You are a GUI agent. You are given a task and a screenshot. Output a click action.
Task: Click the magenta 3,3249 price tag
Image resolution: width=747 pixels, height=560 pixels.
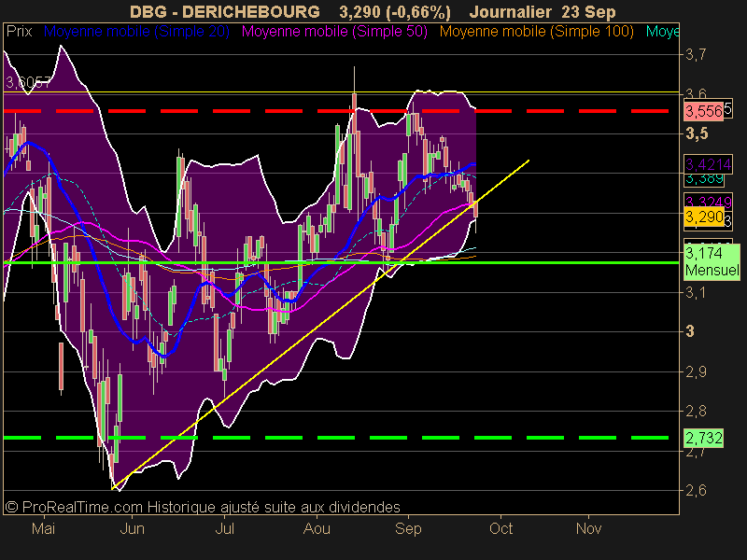pyautogui.click(x=708, y=201)
